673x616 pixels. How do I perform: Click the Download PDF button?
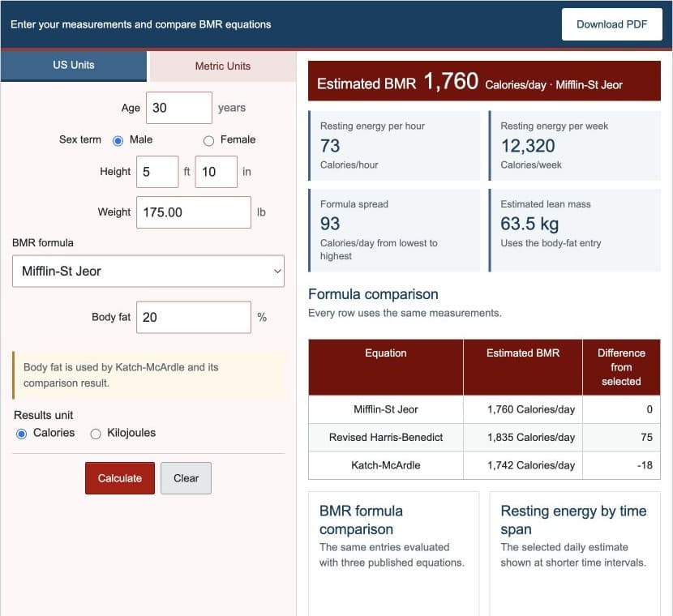pyautogui.click(x=611, y=24)
